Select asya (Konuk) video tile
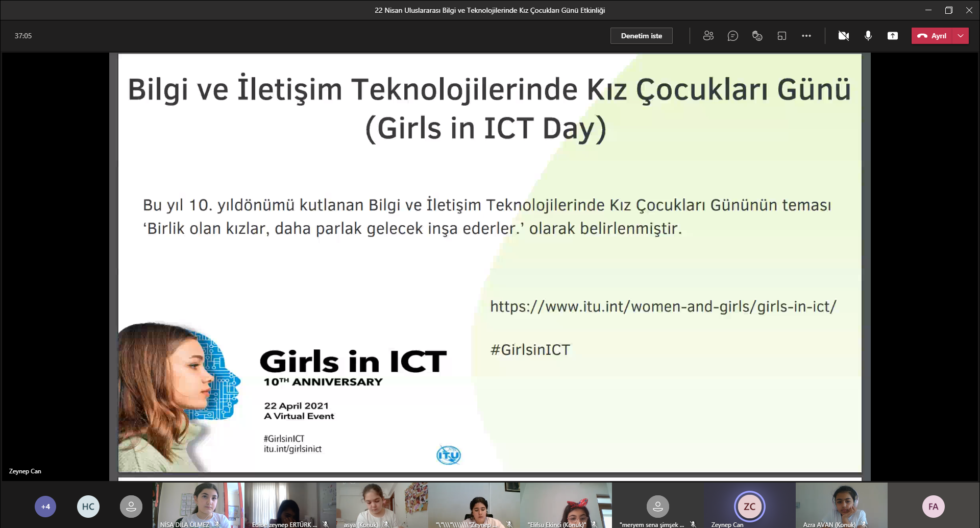The height and width of the screenshot is (528, 980). coord(382,505)
